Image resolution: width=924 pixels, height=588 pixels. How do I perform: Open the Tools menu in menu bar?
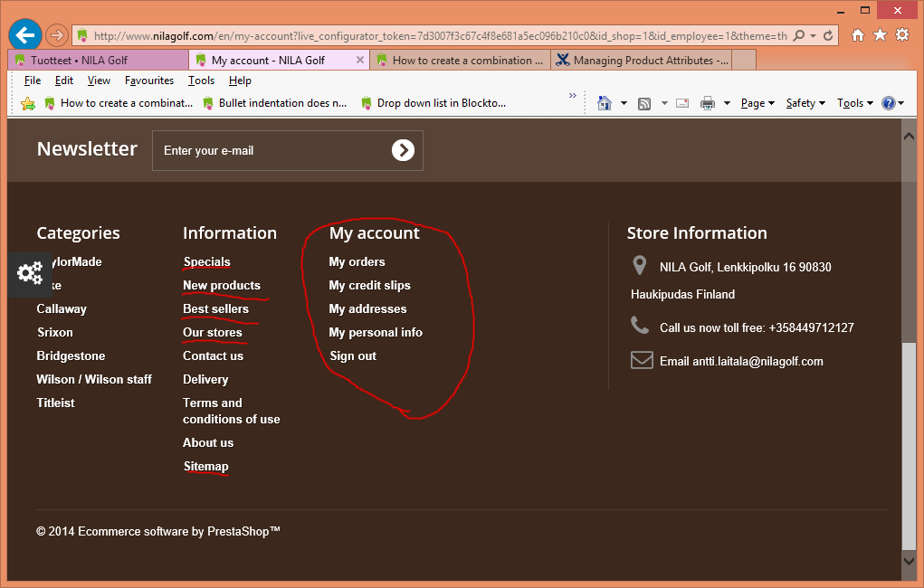[x=201, y=81]
